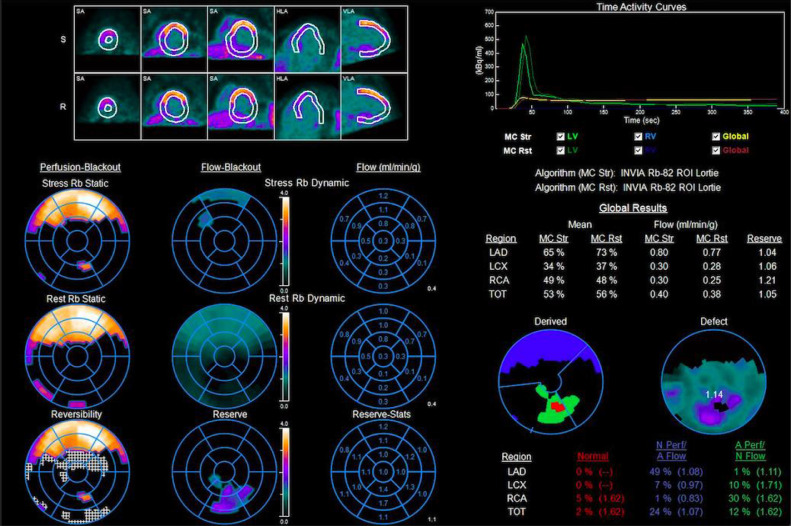Select the rest VLA slice image
Screen dimensions: 791x526
point(374,106)
